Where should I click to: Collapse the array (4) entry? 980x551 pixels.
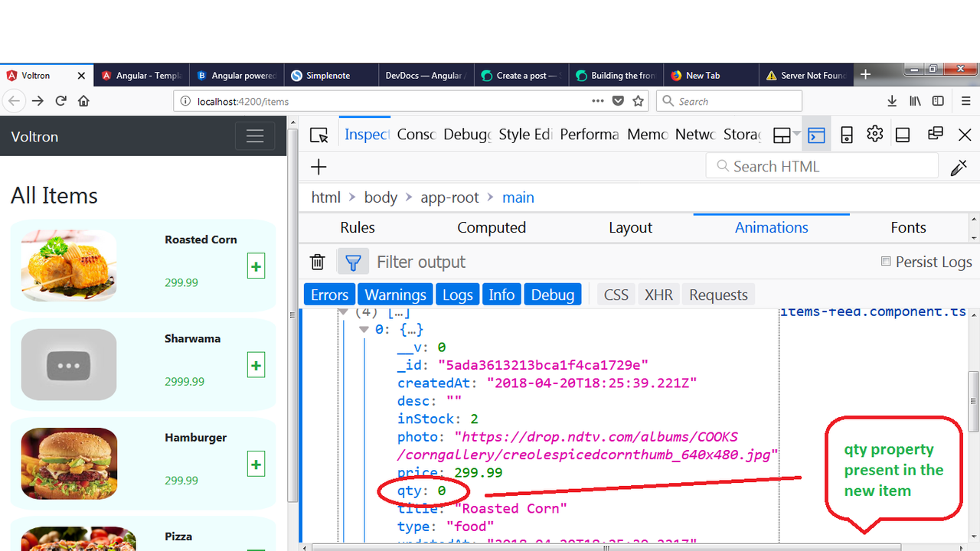point(344,312)
